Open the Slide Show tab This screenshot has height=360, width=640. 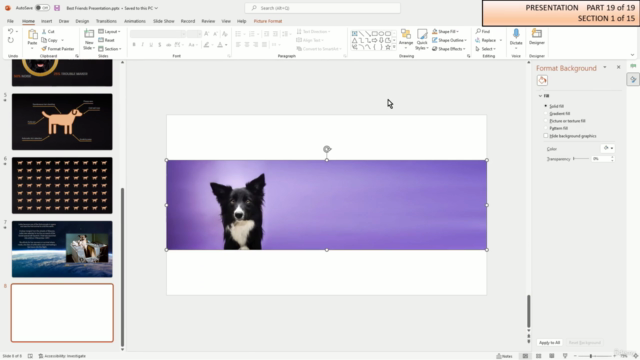164,21
